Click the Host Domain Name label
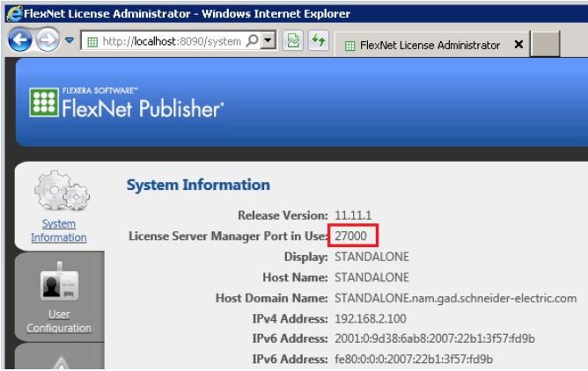 tap(271, 298)
